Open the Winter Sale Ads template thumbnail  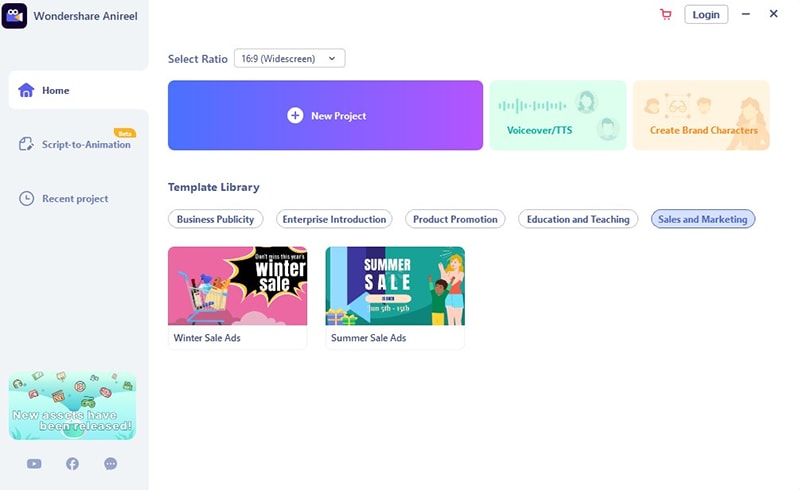(238, 286)
